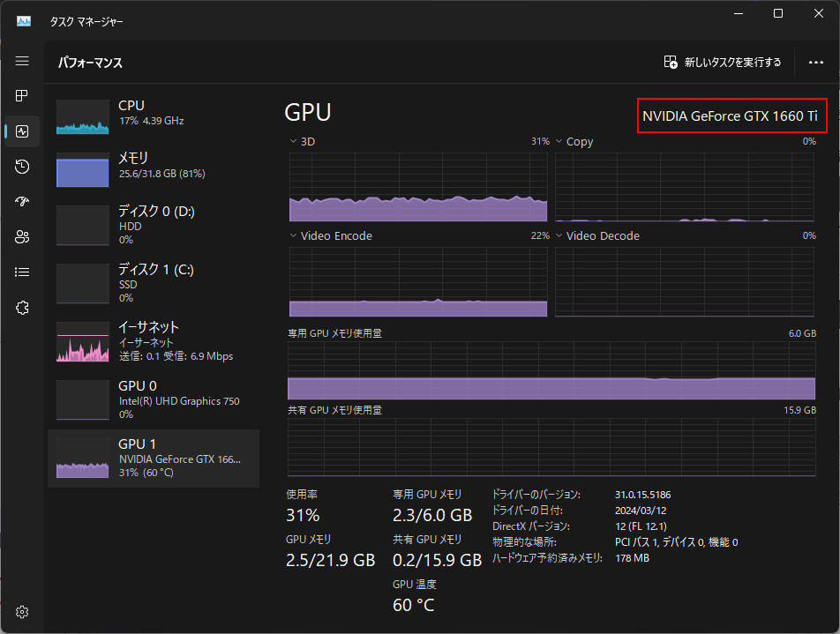Viewport: 840px width, 634px height.
Task: Open the Video Decode graph dropdown
Action: click(559, 235)
